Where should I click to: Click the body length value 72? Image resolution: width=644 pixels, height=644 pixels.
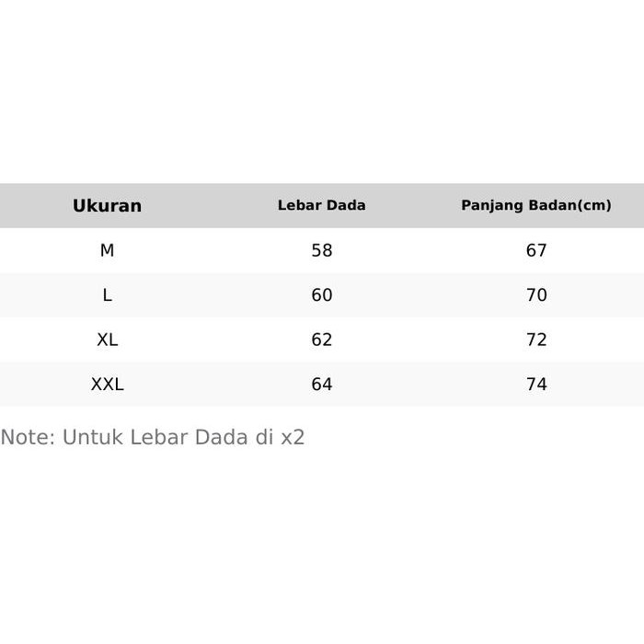535,339
